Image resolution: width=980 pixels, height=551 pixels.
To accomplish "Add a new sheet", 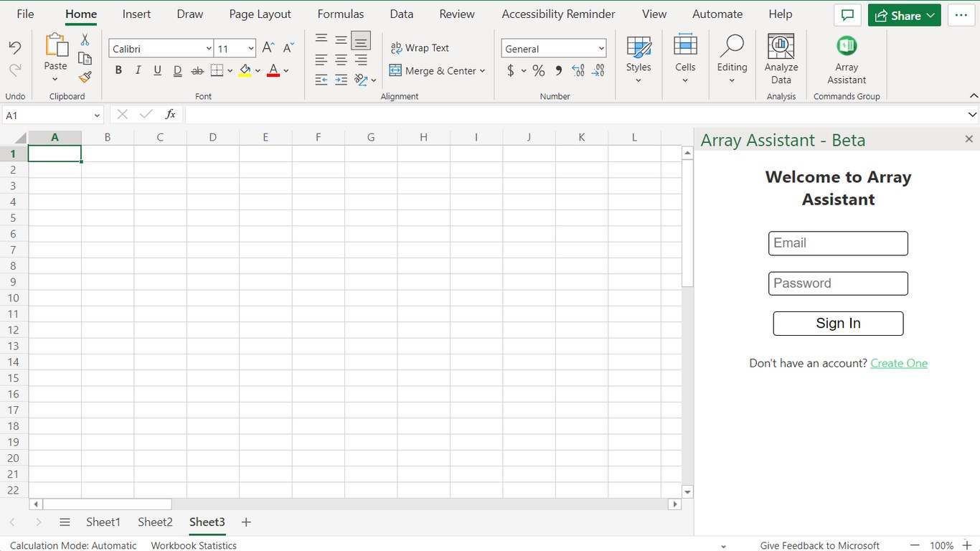I will [x=246, y=522].
